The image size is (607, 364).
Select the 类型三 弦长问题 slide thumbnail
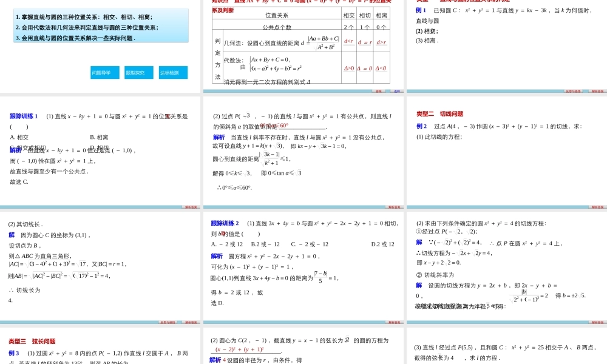[x=101, y=346]
